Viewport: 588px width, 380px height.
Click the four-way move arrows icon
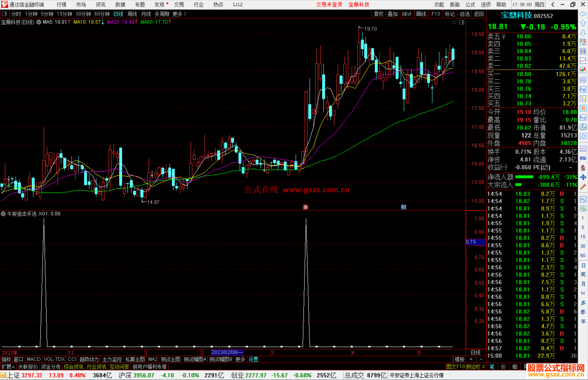[583, 177]
